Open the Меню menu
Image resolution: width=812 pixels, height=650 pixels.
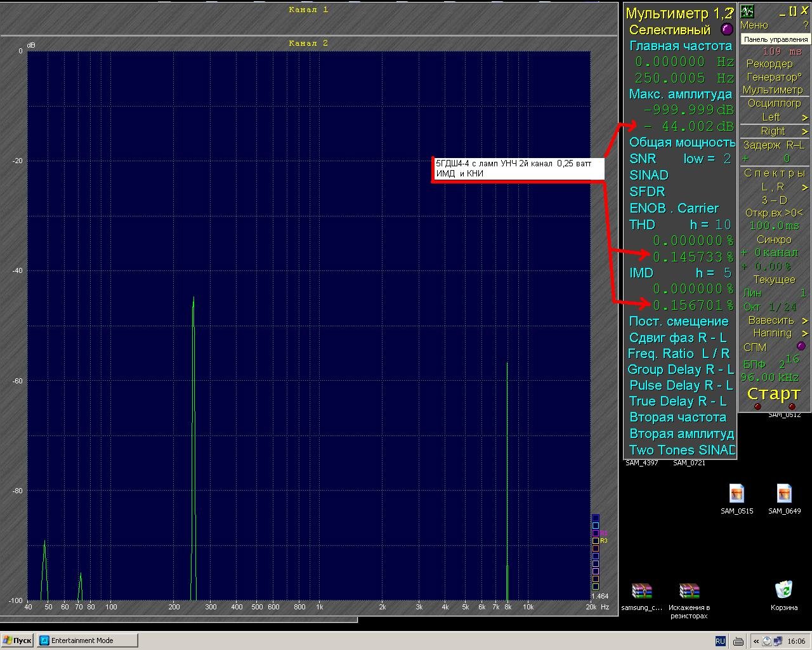(754, 25)
